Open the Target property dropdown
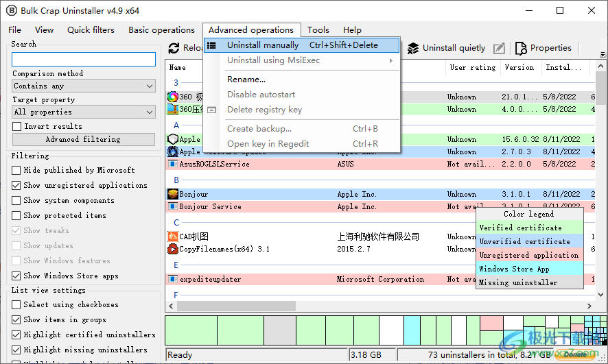The image size is (608, 364). (84, 112)
